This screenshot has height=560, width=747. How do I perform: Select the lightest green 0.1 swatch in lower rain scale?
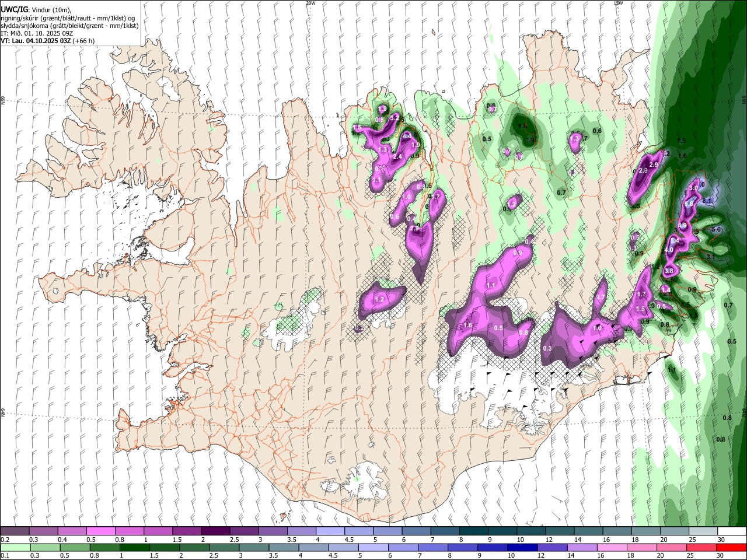click(x=15, y=548)
